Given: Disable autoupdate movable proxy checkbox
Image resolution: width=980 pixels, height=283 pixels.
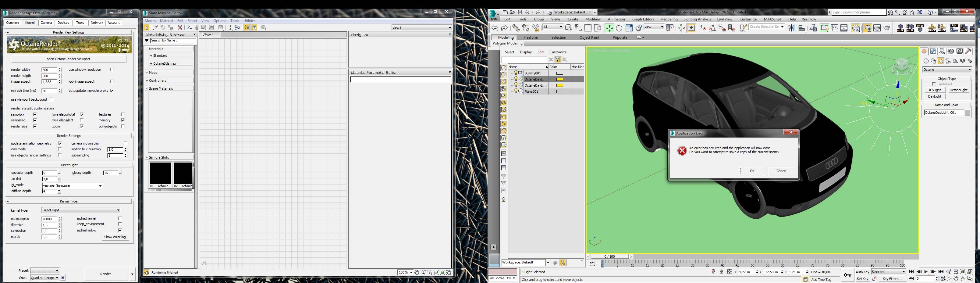Looking at the screenshot, I should tap(112, 91).
